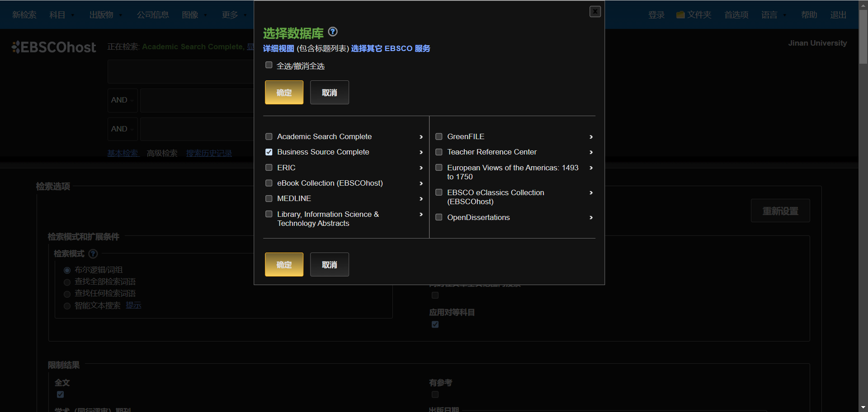868x412 pixels.
Task: Open help icon next to 检索模式
Action: coord(93,254)
